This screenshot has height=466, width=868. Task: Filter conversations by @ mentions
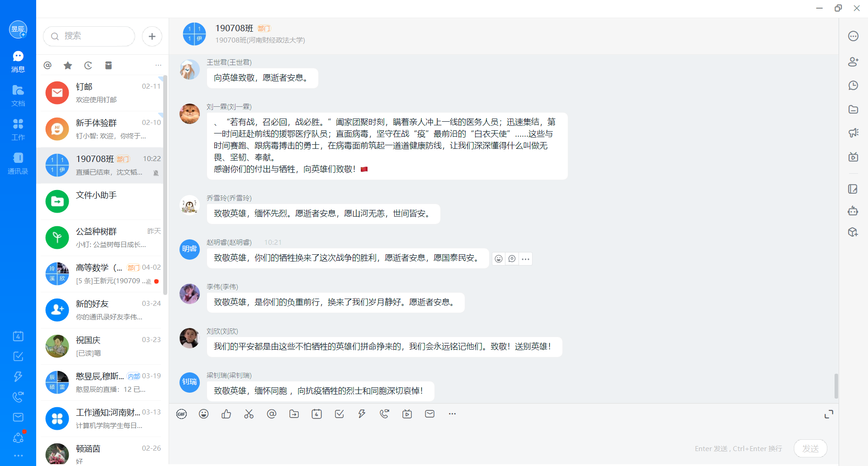pyautogui.click(x=47, y=66)
